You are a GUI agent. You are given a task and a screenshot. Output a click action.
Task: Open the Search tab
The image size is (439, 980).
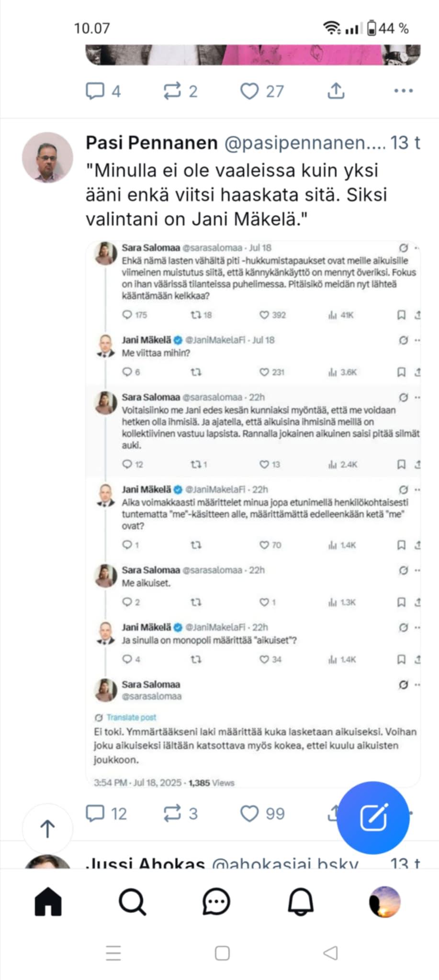pyautogui.click(x=132, y=902)
